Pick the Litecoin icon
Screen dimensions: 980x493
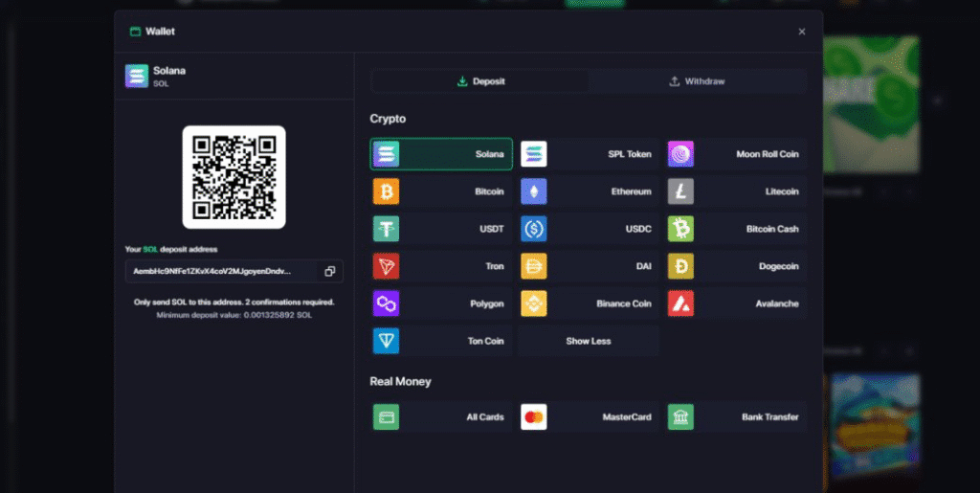[x=680, y=191]
